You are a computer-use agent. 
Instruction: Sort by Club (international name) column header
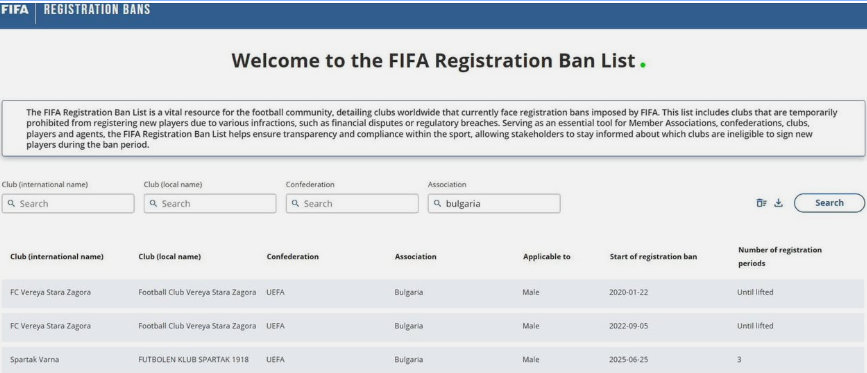(x=57, y=257)
